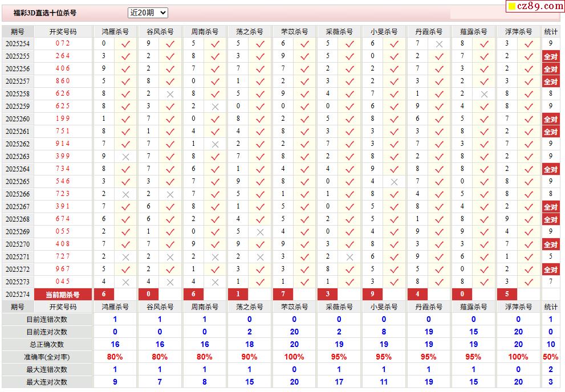Click the cz89.com site logo
The width and height of the screenshot is (565, 392).
tap(535, 6)
